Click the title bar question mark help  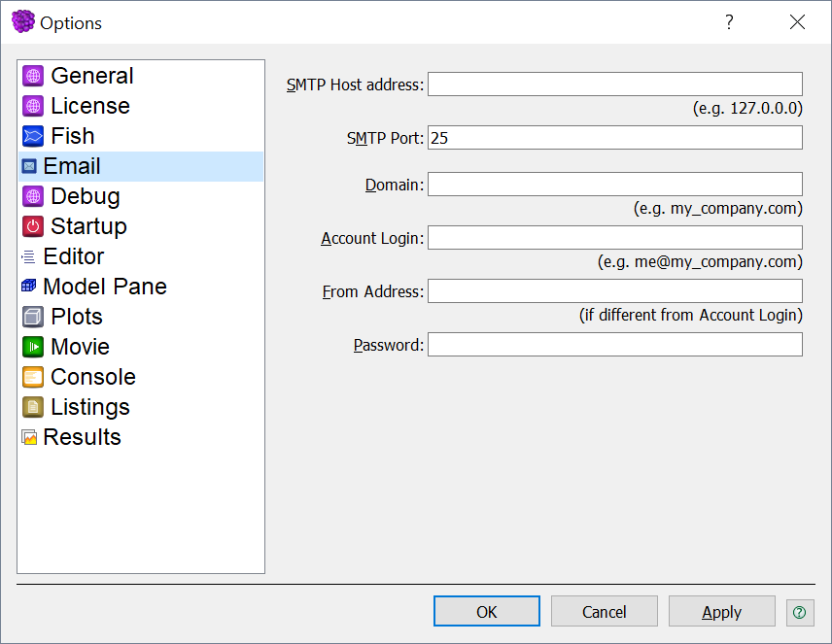tap(730, 22)
